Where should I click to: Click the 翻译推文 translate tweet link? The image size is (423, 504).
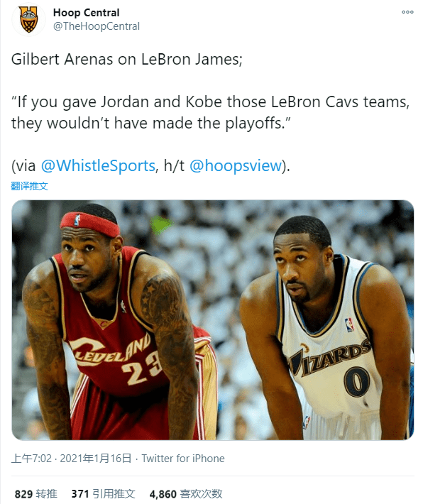[x=29, y=186]
